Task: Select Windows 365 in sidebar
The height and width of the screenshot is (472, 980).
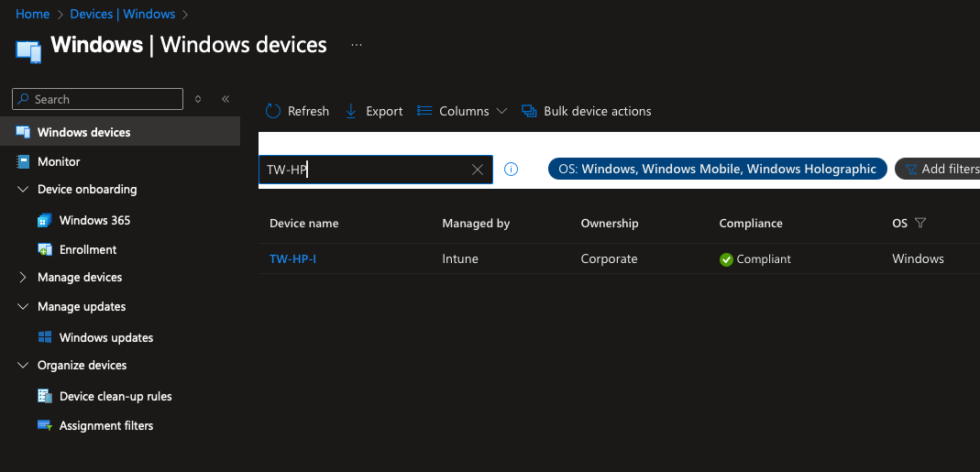Action: 94,220
